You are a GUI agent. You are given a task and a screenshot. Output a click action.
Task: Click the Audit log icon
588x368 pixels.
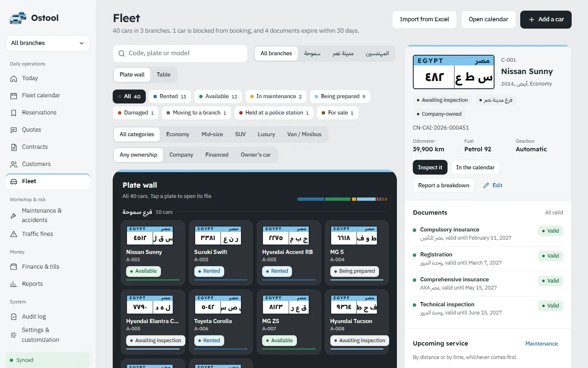click(14, 317)
